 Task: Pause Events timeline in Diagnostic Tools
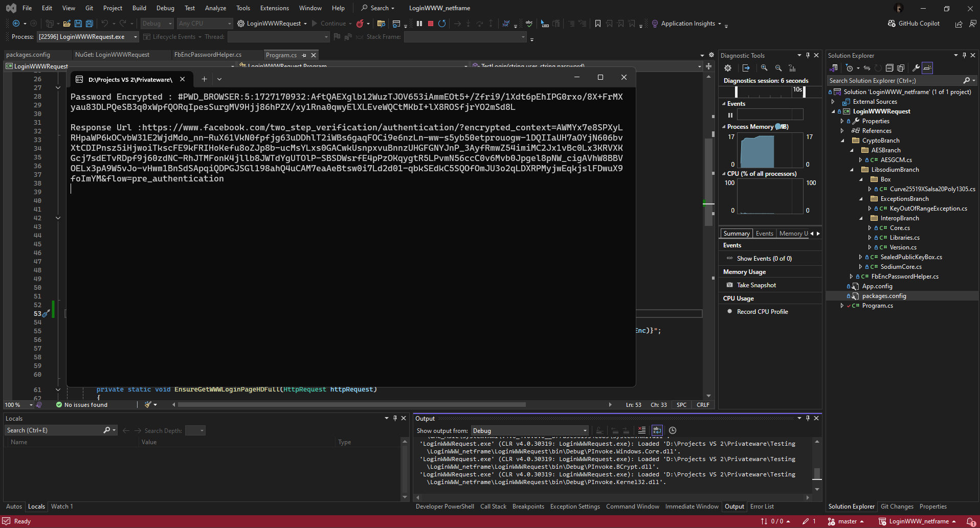point(730,115)
